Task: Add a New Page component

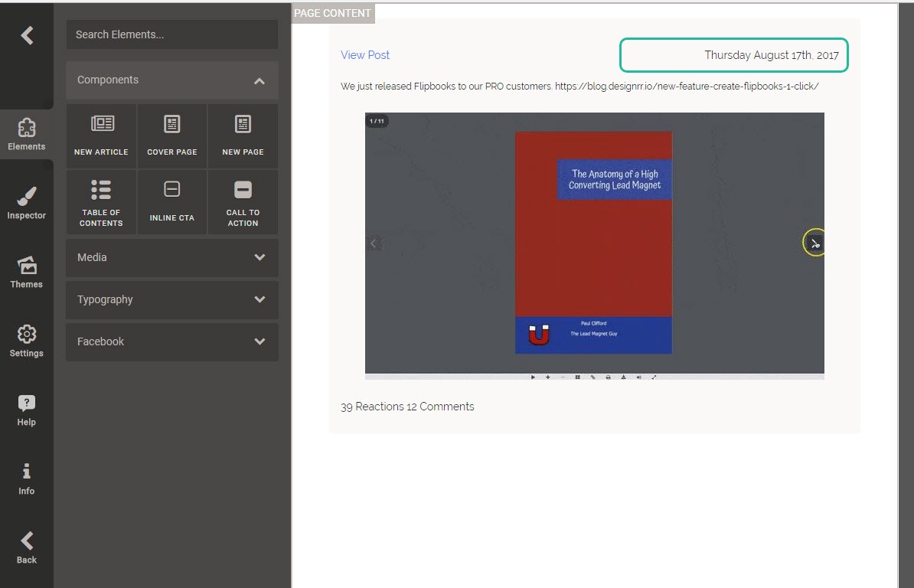Action: [243, 136]
